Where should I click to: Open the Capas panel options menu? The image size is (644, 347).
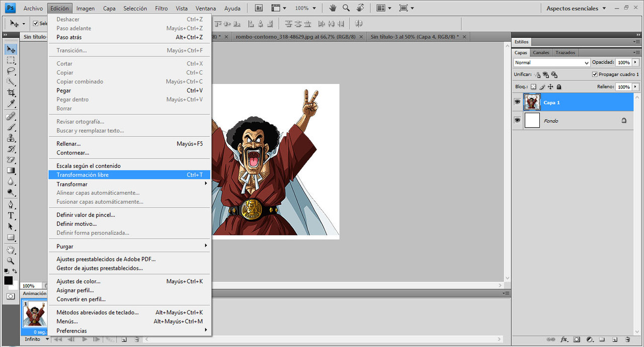pos(637,52)
